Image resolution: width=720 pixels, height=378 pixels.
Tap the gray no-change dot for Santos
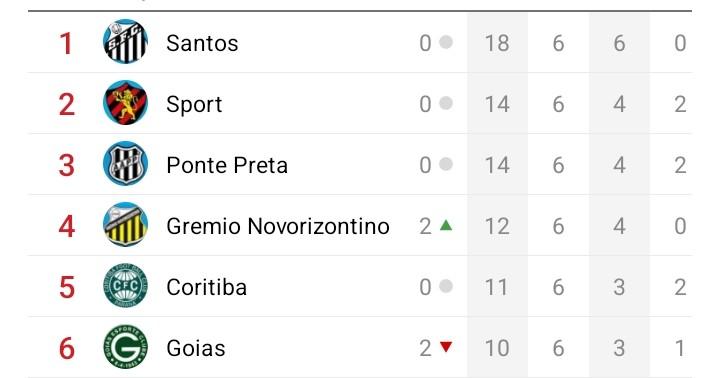click(x=446, y=42)
